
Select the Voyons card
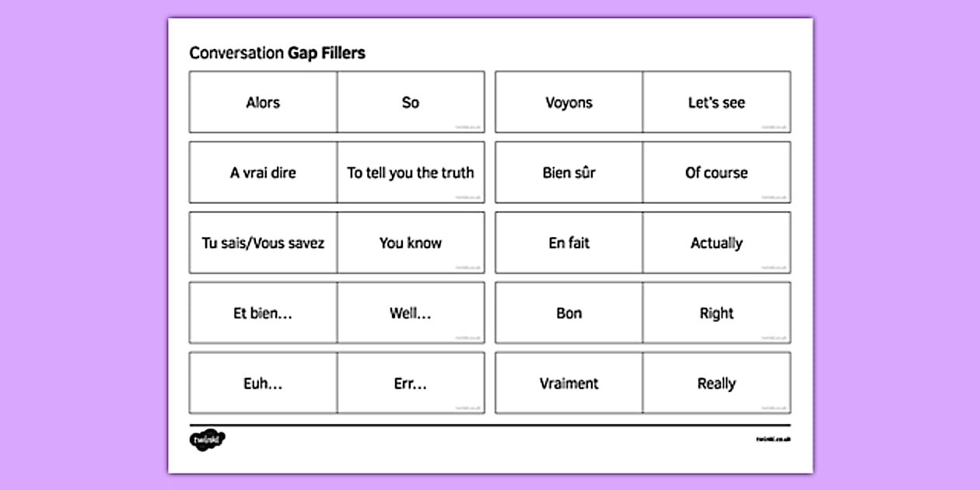(569, 103)
